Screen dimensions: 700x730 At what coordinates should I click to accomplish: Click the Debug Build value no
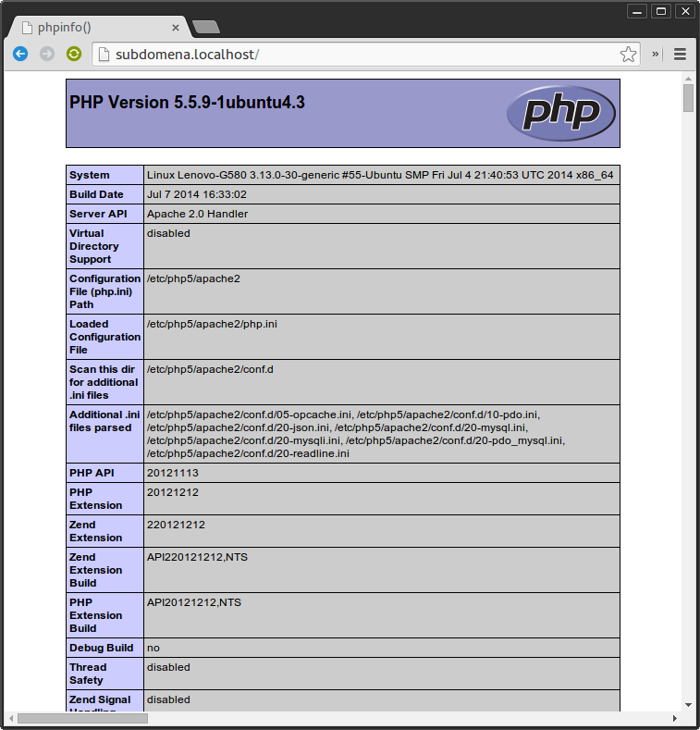pyautogui.click(x=154, y=648)
